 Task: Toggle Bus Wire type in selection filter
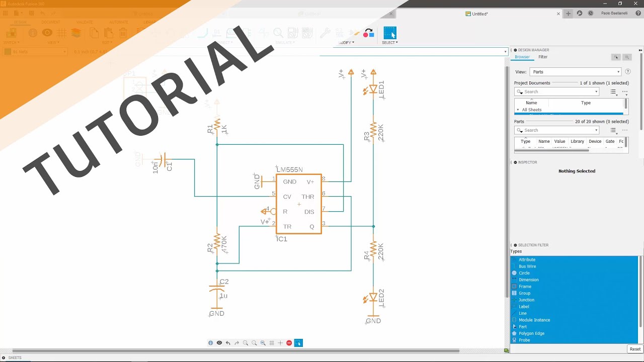pyautogui.click(x=574, y=266)
